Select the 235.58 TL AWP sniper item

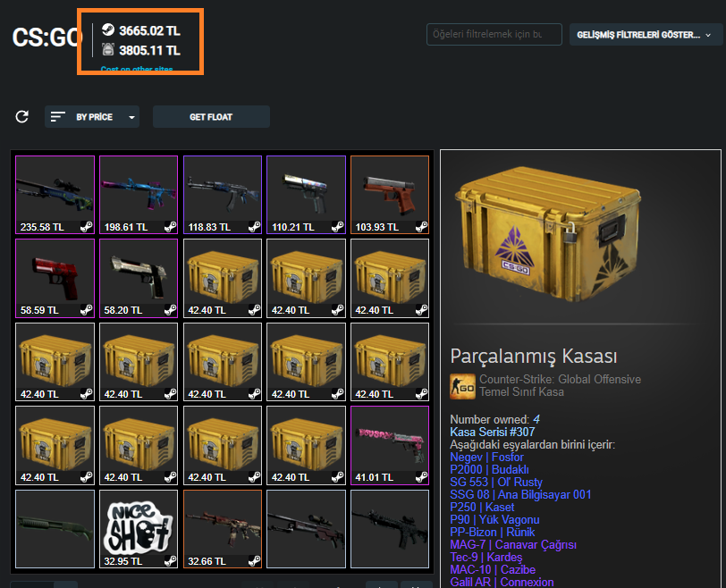55,194
